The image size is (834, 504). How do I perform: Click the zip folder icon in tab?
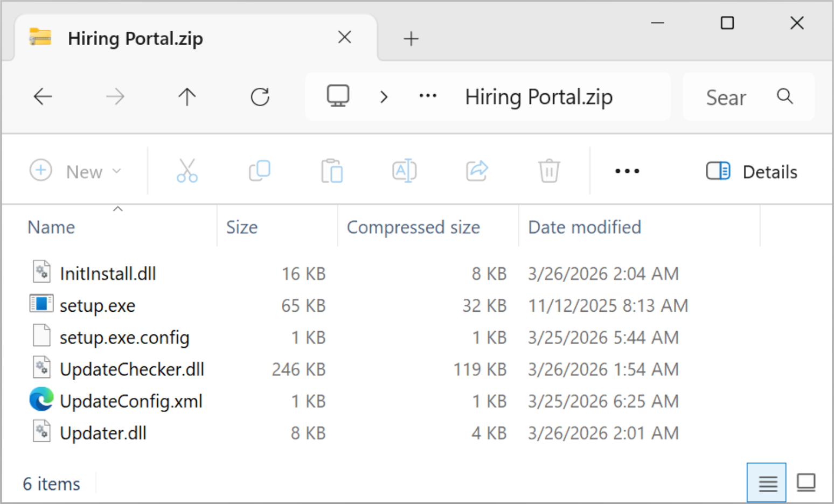pyautogui.click(x=40, y=37)
